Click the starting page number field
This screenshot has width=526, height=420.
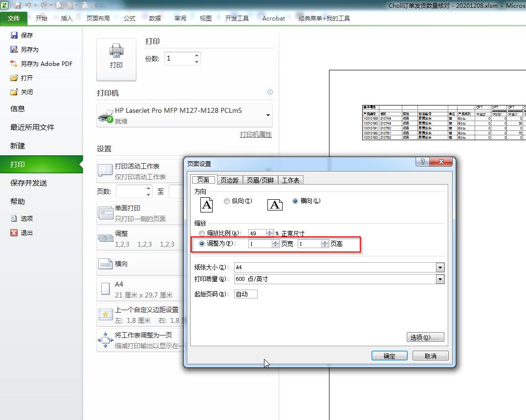(x=245, y=294)
